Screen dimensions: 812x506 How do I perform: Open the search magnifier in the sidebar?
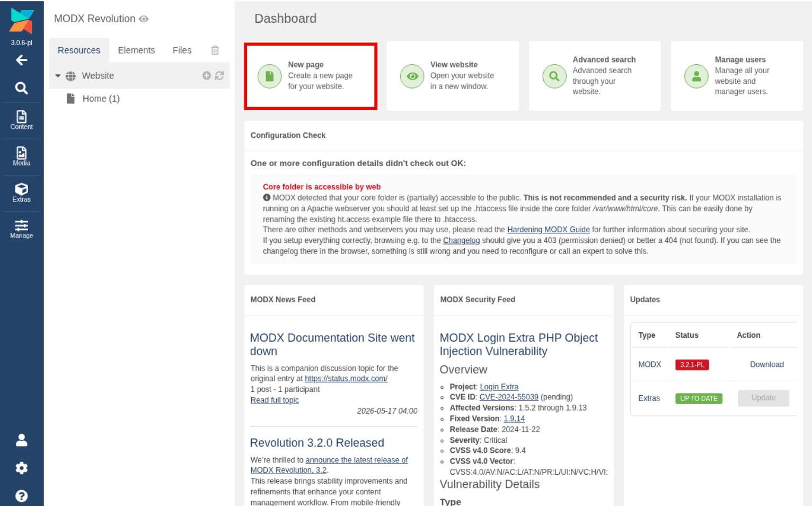[22, 88]
